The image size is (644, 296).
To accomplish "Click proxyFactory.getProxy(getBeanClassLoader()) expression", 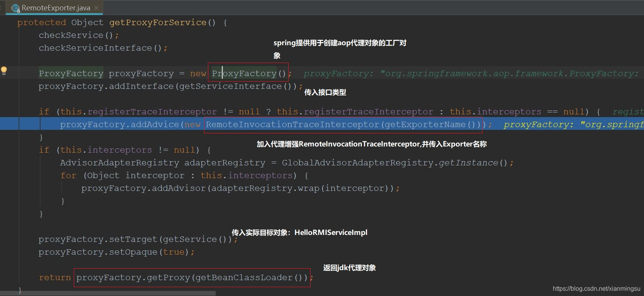I will [x=192, y=277].
